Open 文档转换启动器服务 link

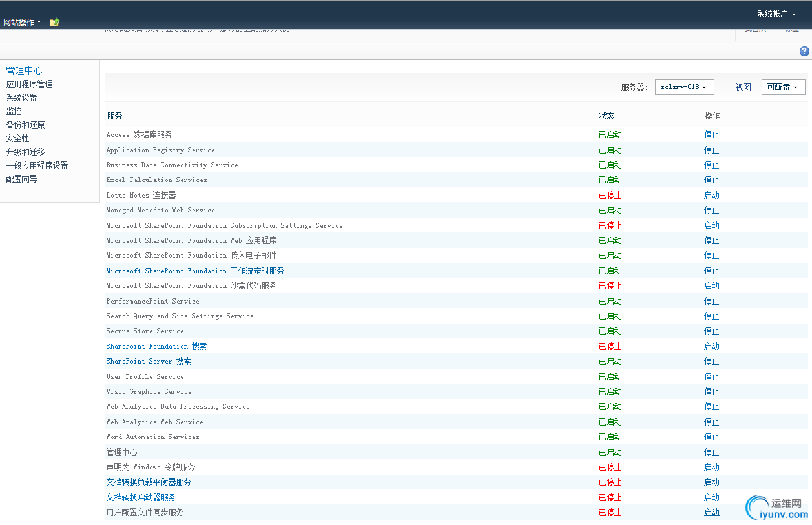141,497
